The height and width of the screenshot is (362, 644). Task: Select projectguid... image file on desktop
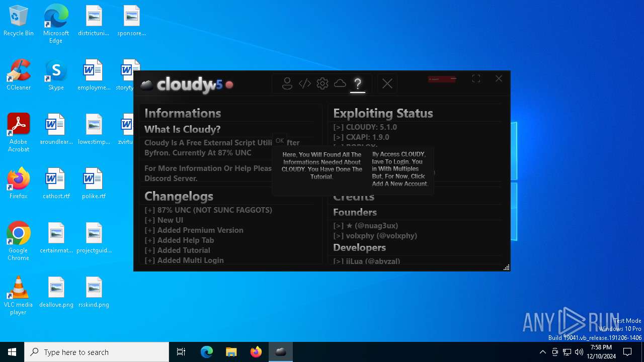pos(94,238)
